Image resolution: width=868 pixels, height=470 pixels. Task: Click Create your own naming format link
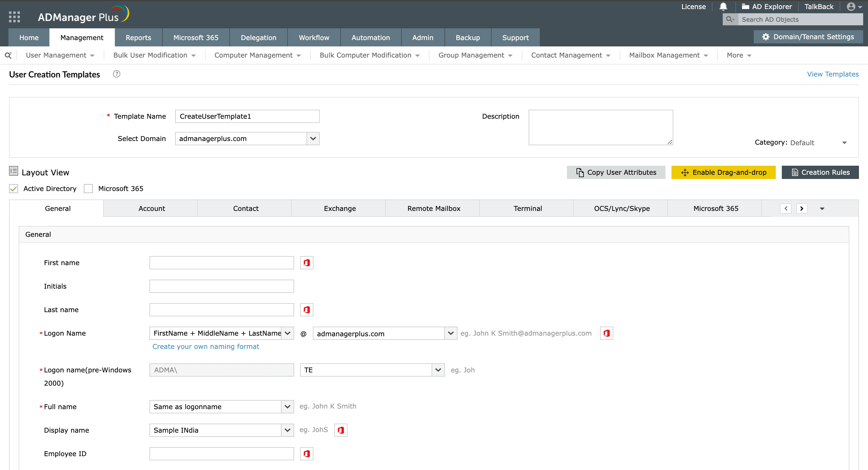point(206,346)
